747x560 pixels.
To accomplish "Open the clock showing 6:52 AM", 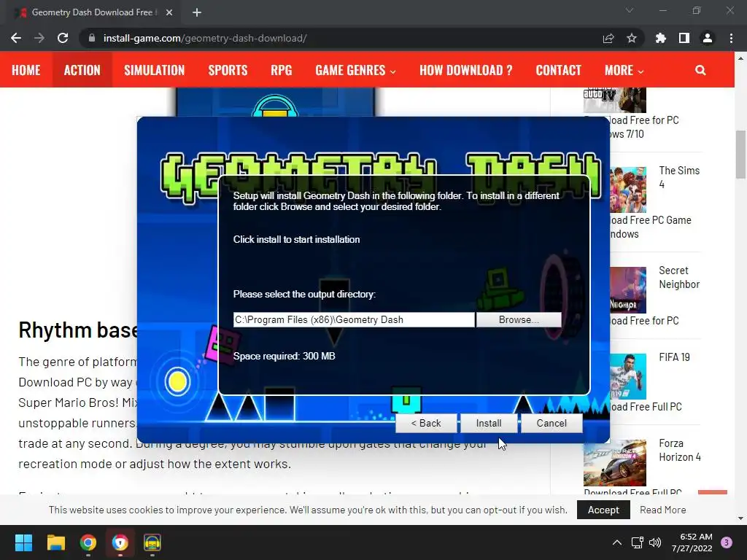I will click(x=692, y=542).
